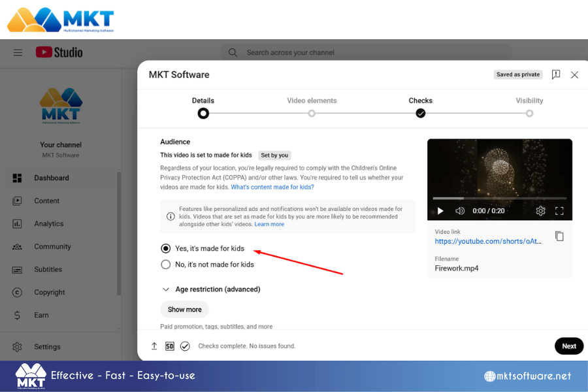588x392 pixels.
Task: Click the 'Your channel' label
Action: point(61,145)
